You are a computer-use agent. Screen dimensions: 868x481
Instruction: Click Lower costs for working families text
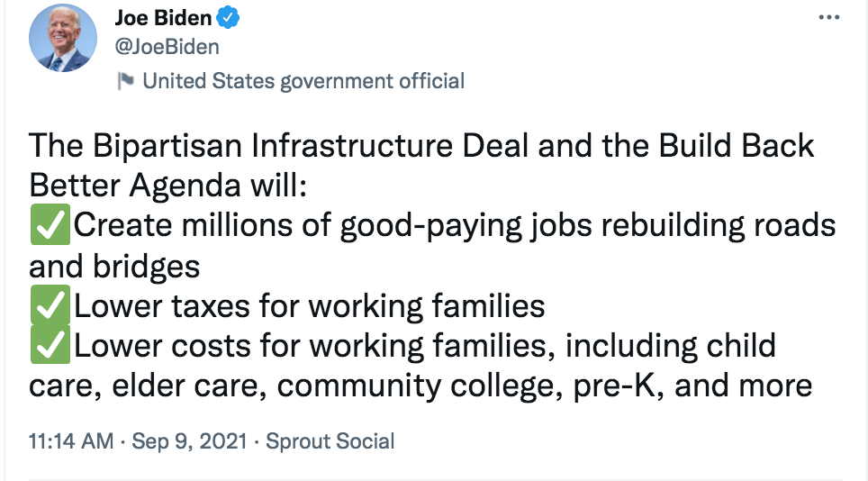[x=314, y=346]
